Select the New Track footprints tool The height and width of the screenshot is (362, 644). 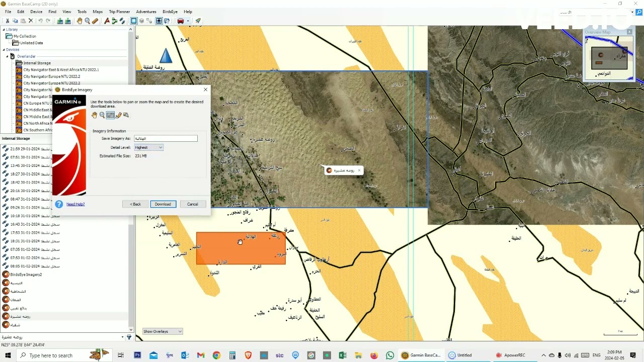(122, 21)
